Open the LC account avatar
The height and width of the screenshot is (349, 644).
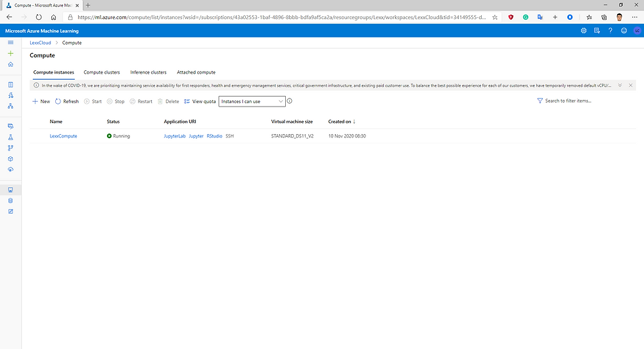pos(637,31)
